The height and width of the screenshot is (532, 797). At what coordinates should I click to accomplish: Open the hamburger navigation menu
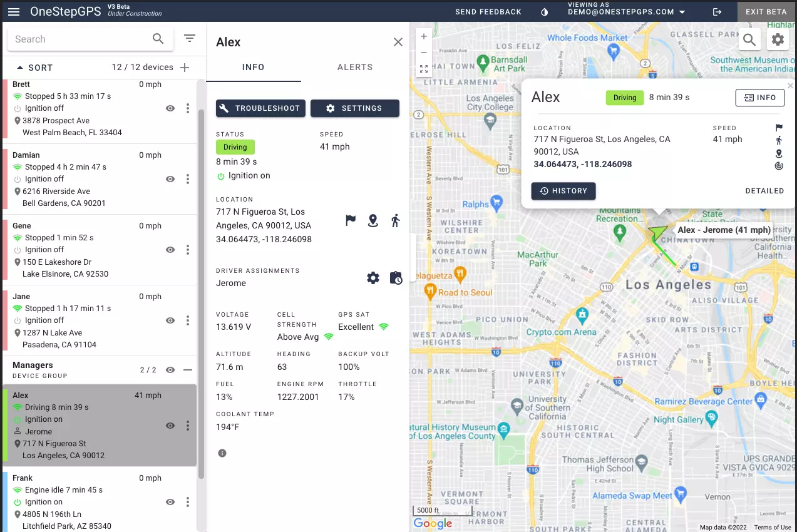pos(14,11)
